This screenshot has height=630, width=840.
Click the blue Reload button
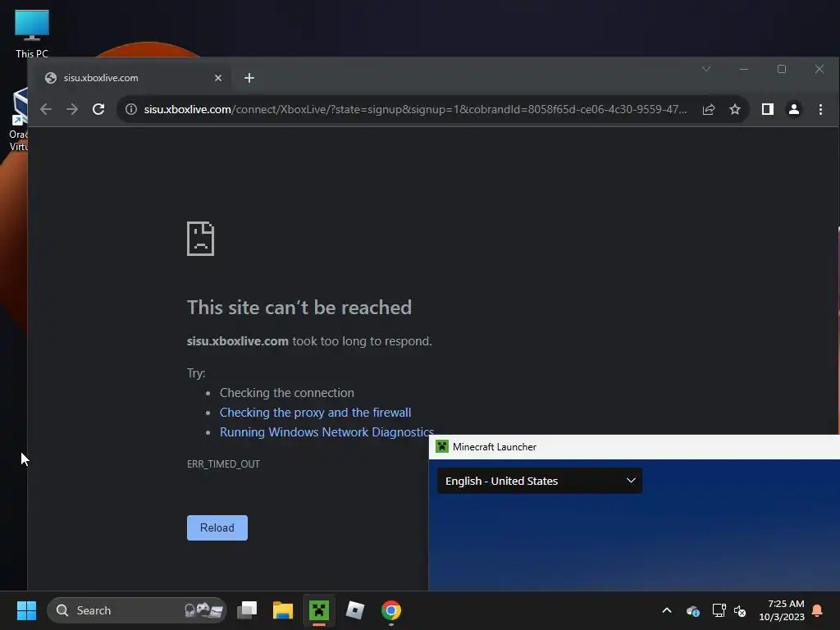coord(217,527)
